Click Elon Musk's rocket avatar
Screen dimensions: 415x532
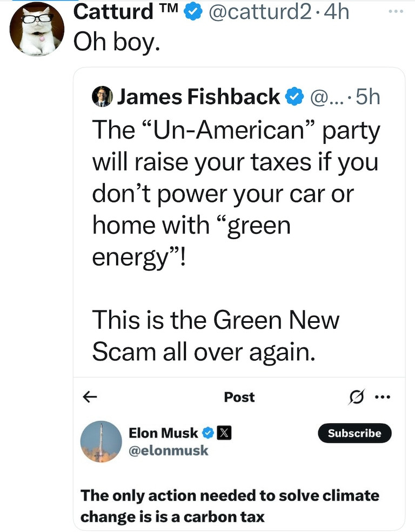tap(101, 441)
